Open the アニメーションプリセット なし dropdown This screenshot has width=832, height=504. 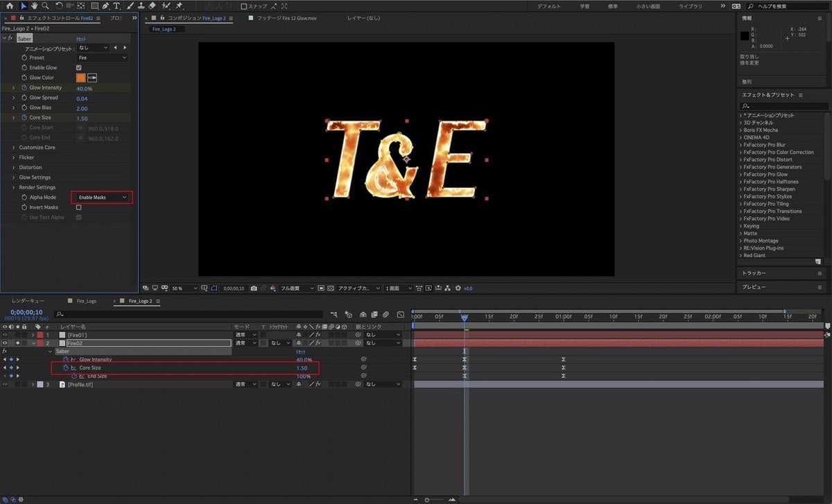92,48
